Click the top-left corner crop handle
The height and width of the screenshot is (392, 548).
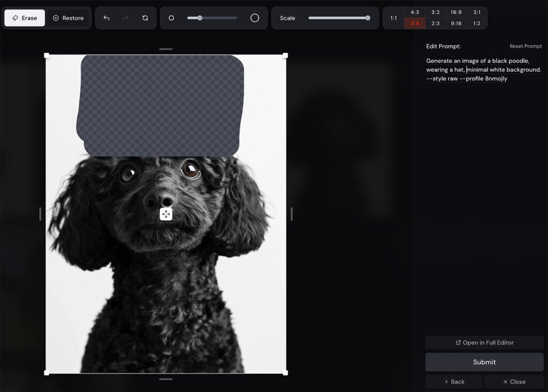point(47,56)
